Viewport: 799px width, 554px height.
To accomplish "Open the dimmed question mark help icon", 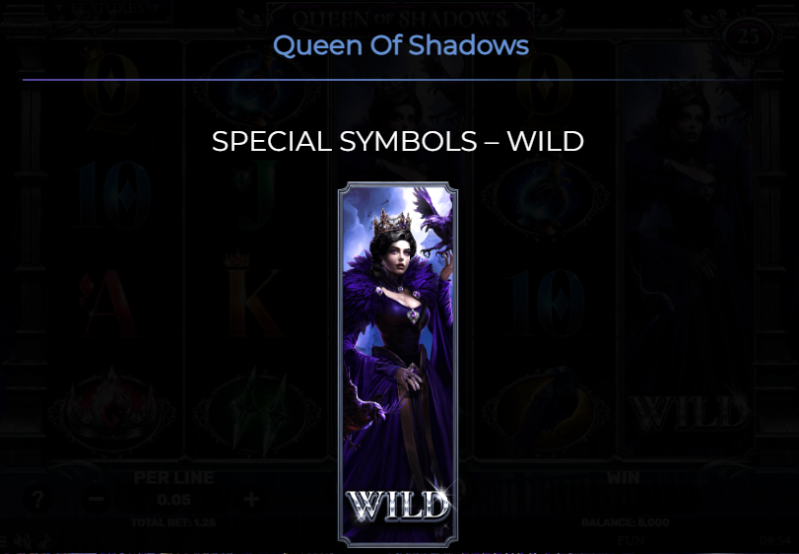I will [37, 499].
